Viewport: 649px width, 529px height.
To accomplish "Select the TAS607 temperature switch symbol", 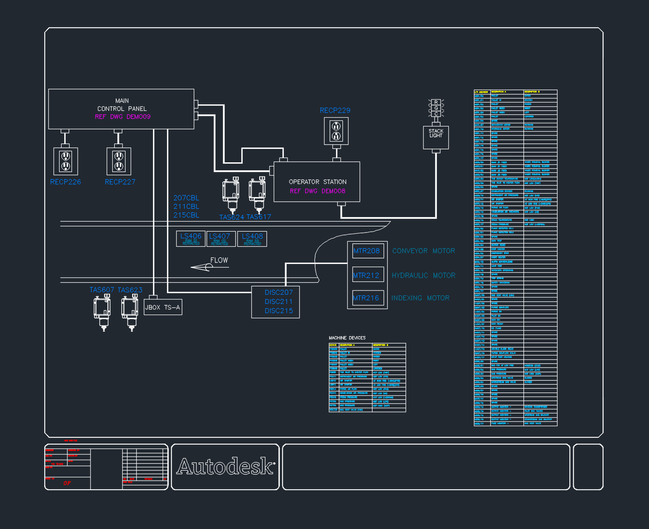I will pyautogui.click(x=102, y=313).
